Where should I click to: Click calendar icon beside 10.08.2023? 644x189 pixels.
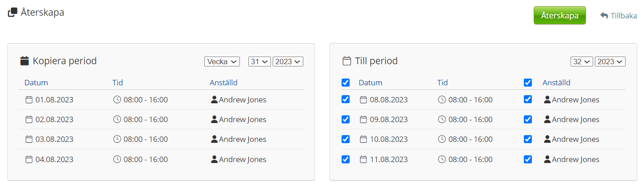point(363,139)
